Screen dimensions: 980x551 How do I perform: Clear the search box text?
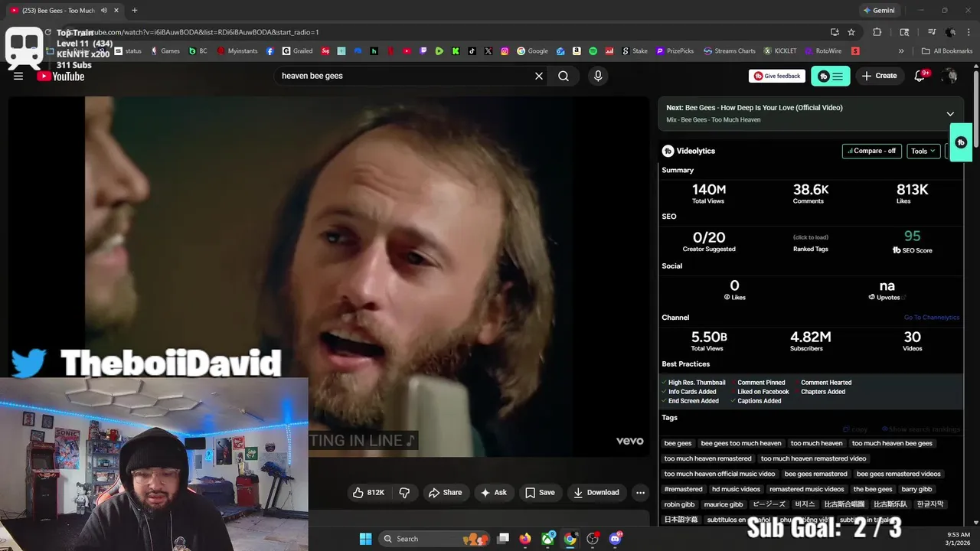[539, 76]
